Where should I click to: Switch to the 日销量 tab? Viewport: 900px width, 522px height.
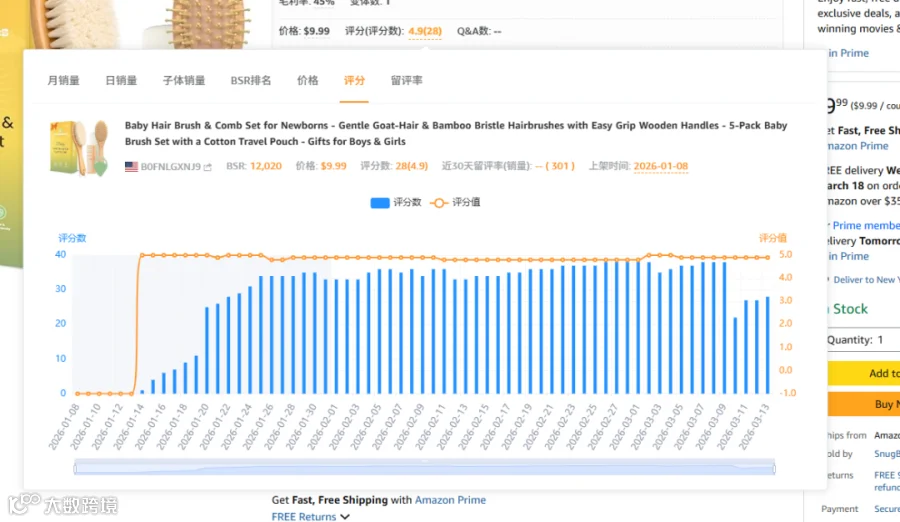(121, 80)
